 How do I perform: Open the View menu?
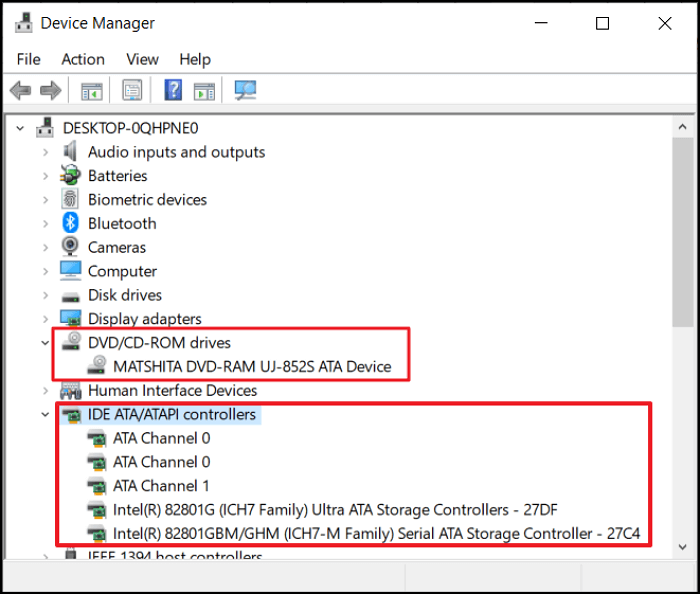tap(142, 59)
